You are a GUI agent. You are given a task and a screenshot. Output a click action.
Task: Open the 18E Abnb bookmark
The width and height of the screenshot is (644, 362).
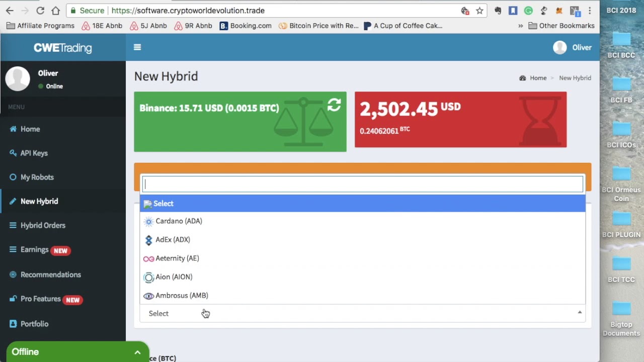(102, 26)
